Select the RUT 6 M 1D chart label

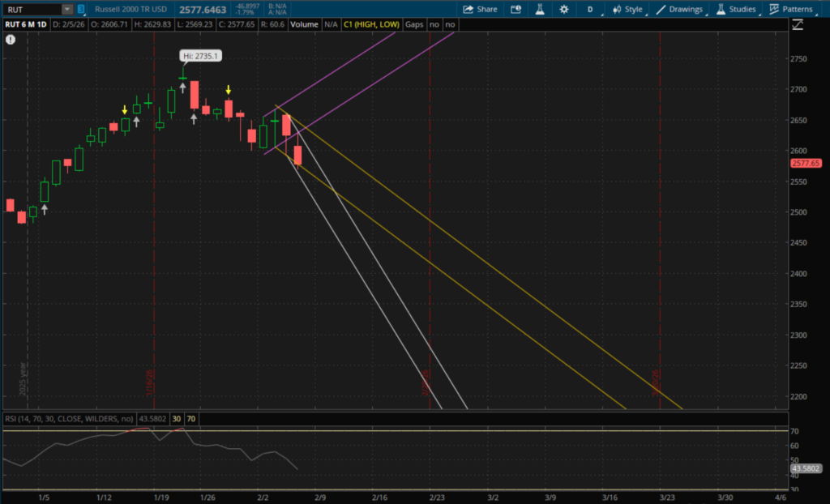click(x=26, y=25)
